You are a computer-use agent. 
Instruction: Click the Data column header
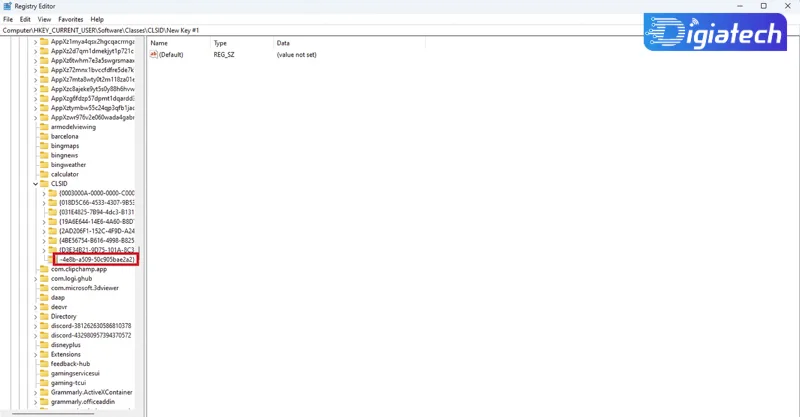pyautogui.click(x=349, y=43)
